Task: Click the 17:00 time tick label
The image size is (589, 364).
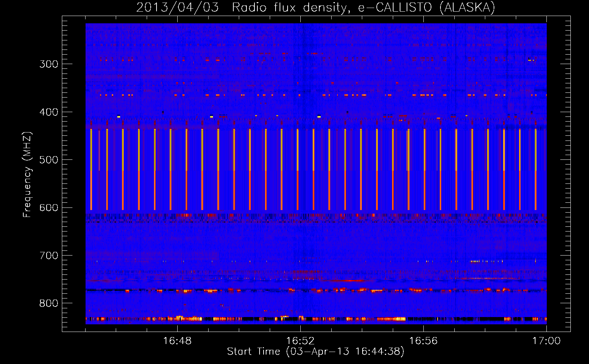Action: [x=546, y=341]
